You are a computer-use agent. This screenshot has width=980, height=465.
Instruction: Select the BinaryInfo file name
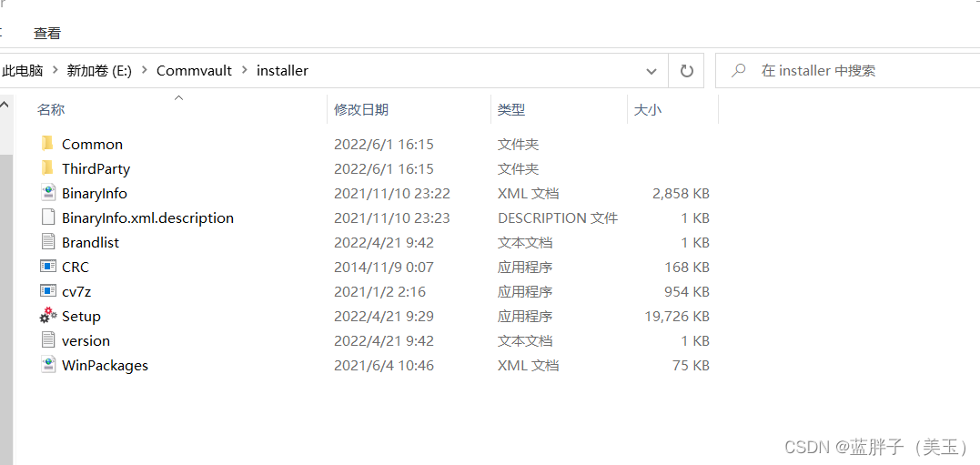95,193
